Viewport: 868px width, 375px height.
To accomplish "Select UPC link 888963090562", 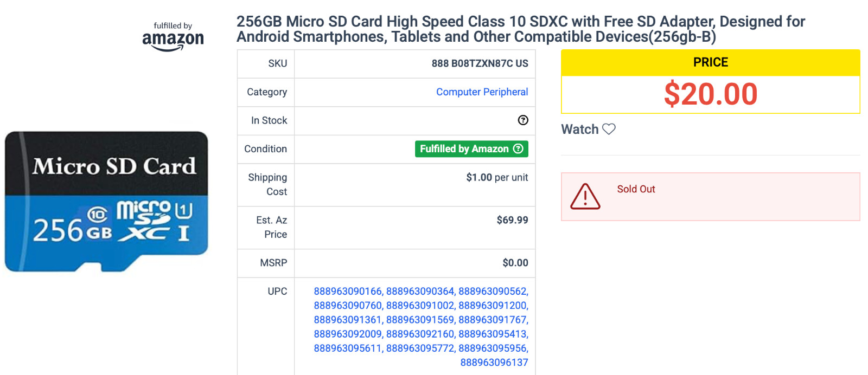I will [492, 292].
